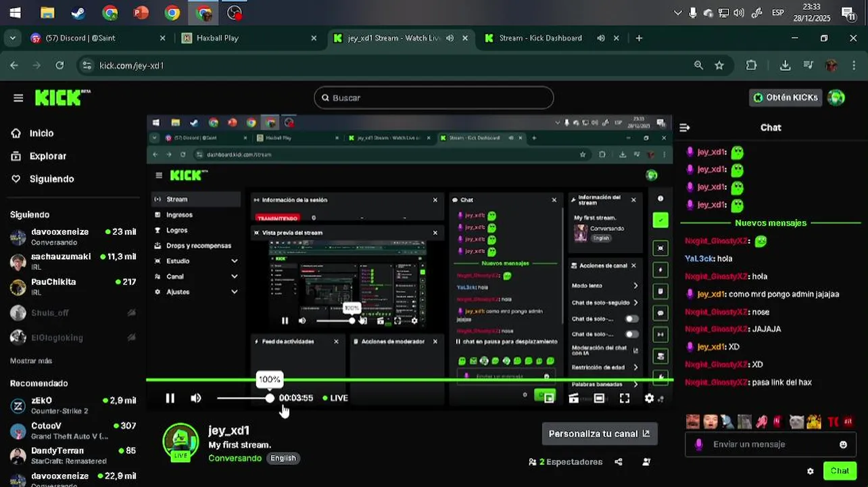Open Steam from the Windows taskbar
The width and height of the screenshot is (868, 487).
click(x=78, y=13)
